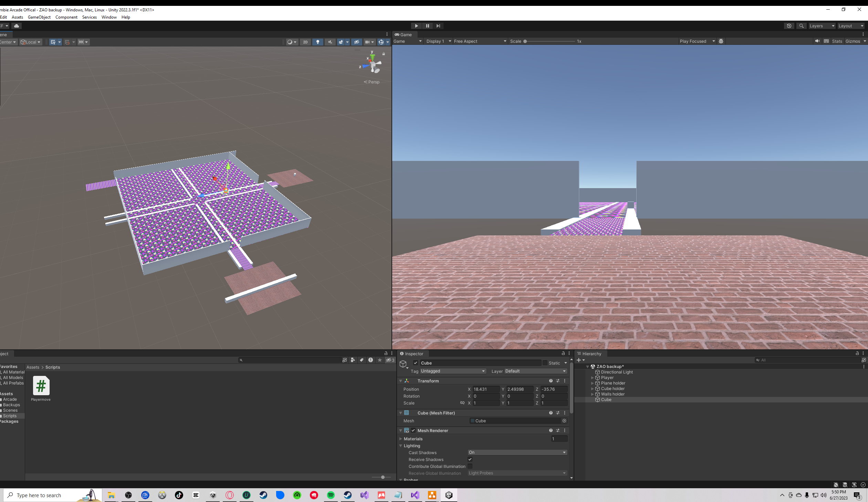
Task: Open the Window menu
Action: 109,17
